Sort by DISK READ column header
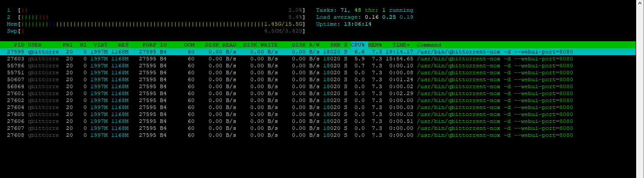 221,45
